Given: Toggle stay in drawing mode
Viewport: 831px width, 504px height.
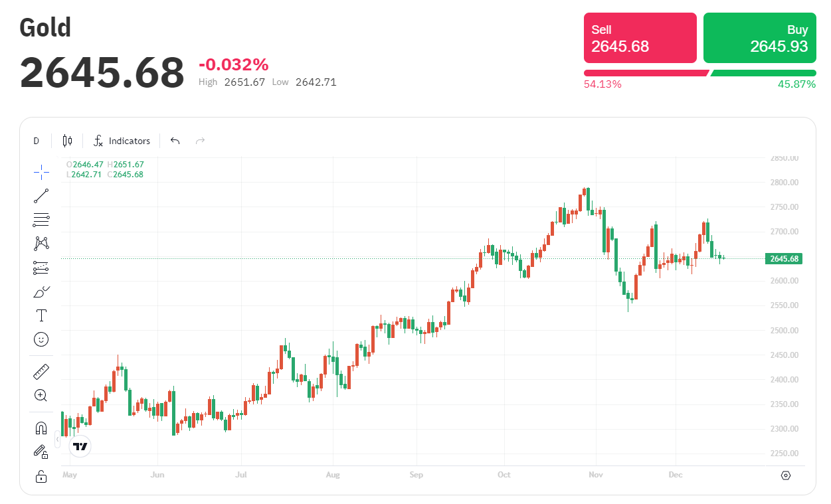Looking at the screenshot, I should coord(41,452).
